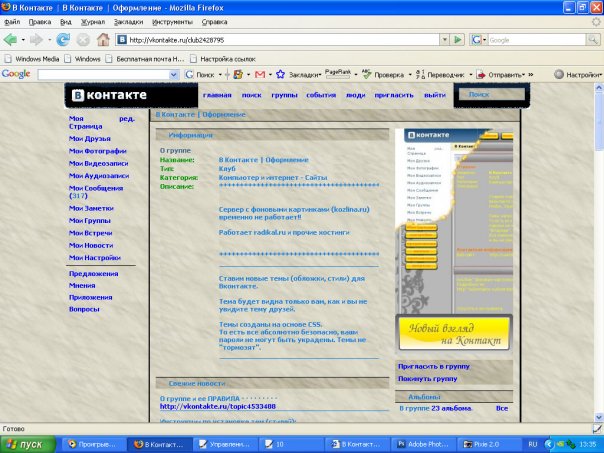Viewport: 604px width, 453px height.
Task: Switch to Pixie 2.0 taskbar button
Action: coord(488,444)
